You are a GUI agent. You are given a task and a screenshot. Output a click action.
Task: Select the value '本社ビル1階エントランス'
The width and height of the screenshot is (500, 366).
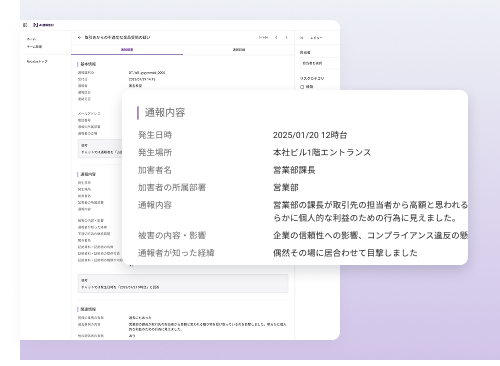click(x=322, y=152)
